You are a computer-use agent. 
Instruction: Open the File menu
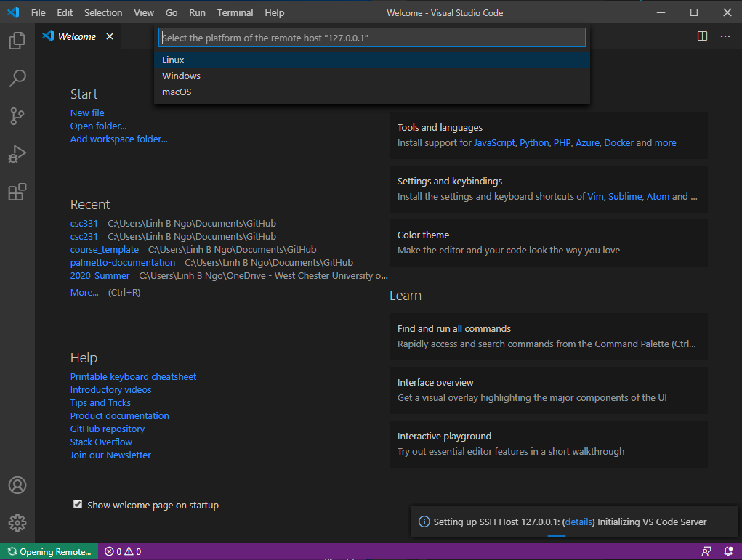coord(39,13)
